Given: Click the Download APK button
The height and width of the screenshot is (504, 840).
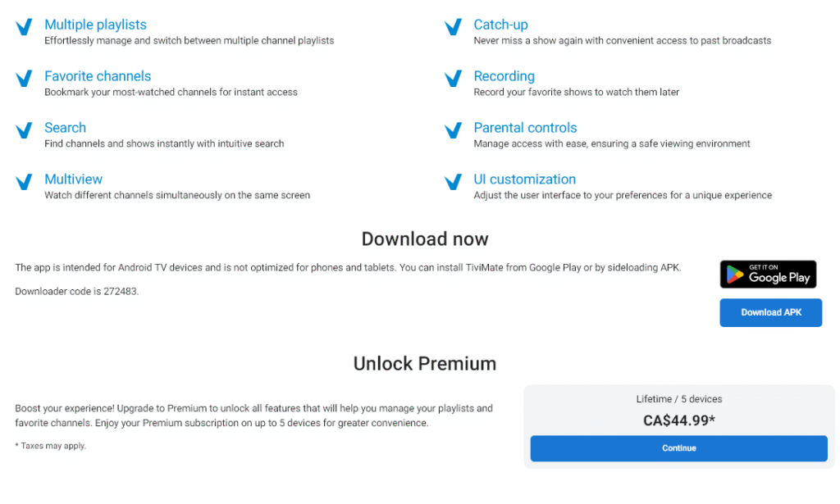Looking at the screenshot, I should tap(770, 312).
